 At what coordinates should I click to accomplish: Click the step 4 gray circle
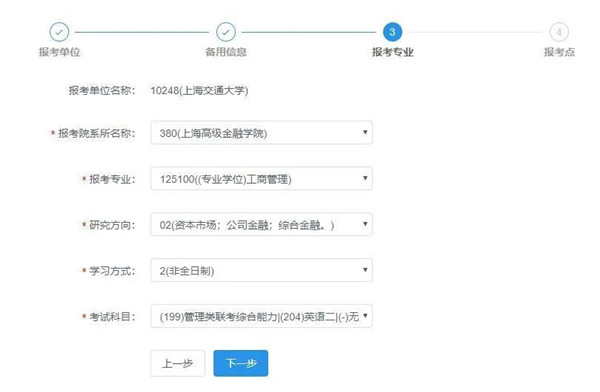coord(559,32)
